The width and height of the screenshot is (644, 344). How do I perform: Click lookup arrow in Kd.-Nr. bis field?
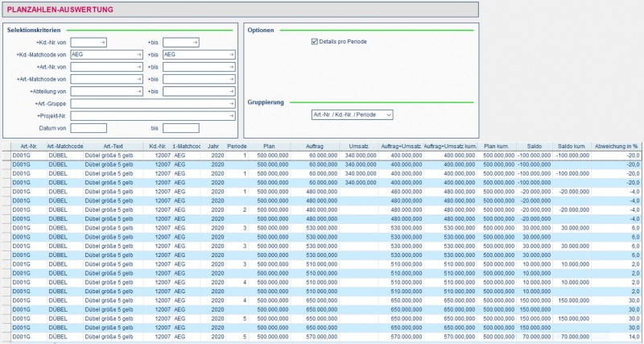(194, 42)
